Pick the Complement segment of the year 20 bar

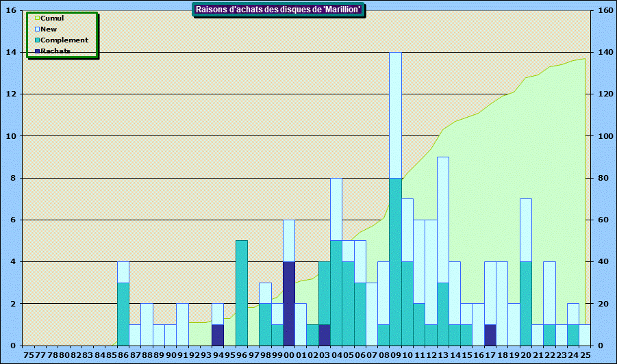point(526,303)
